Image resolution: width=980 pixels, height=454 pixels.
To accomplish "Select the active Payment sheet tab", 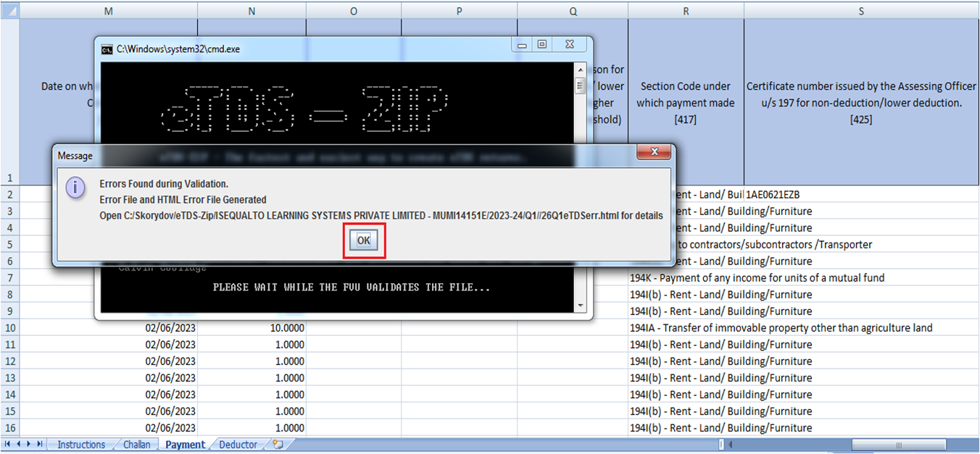I will tap(185, 445).
